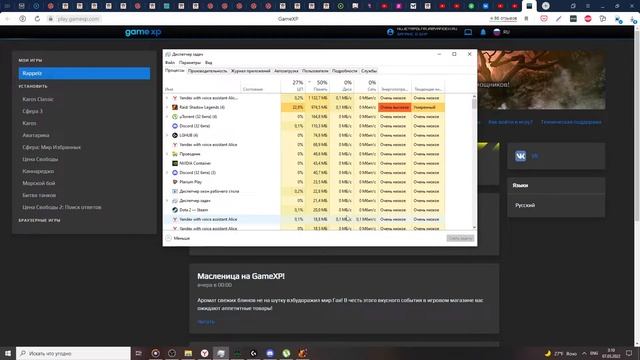Open the GameXP profile avatar icon

[390, 32]
